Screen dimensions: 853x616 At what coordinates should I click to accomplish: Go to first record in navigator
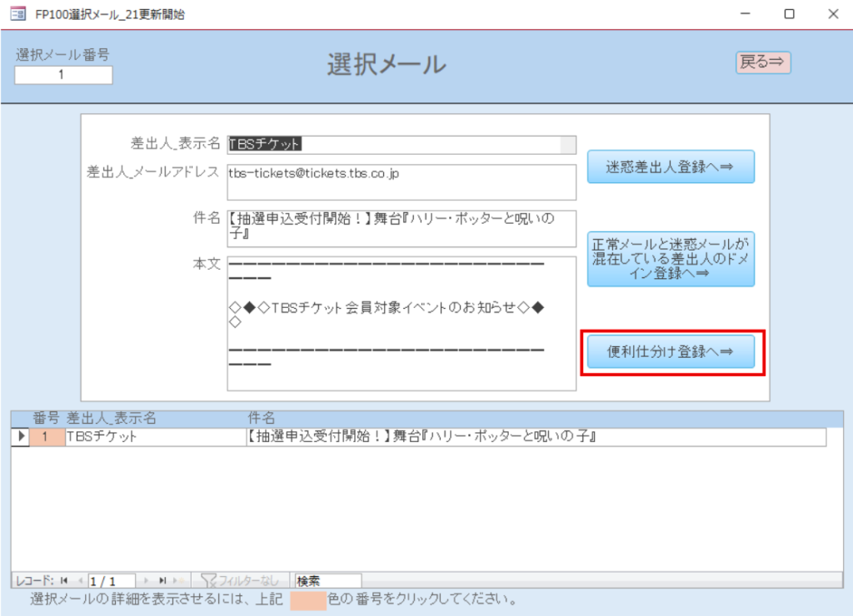64,580
